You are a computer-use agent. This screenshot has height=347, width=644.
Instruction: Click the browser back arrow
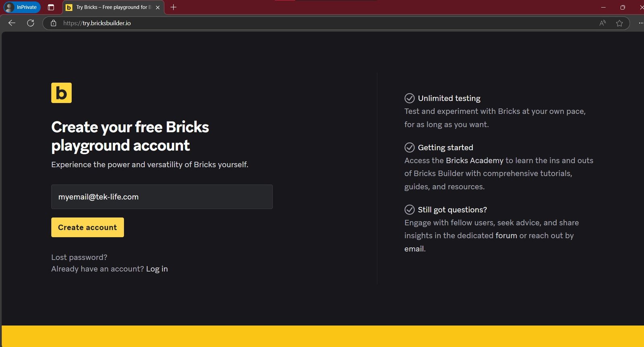(12, 23)
